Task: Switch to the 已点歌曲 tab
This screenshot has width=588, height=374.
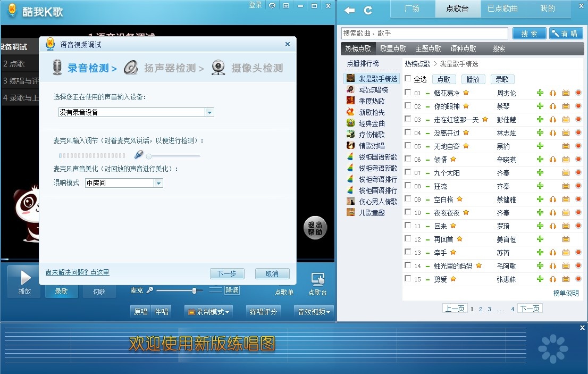Action: coord(502,9)
